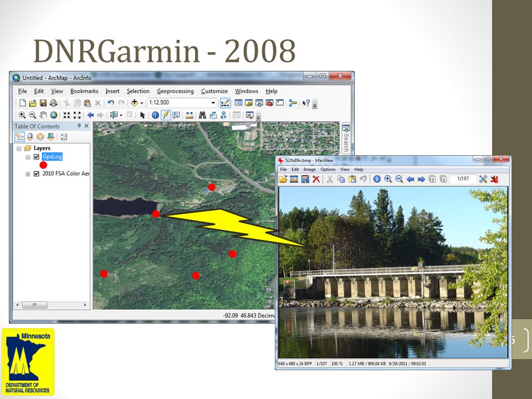Click the HTML Popup tool icon
The width and height of the screenshot is (532, 399).
point(176,115)
